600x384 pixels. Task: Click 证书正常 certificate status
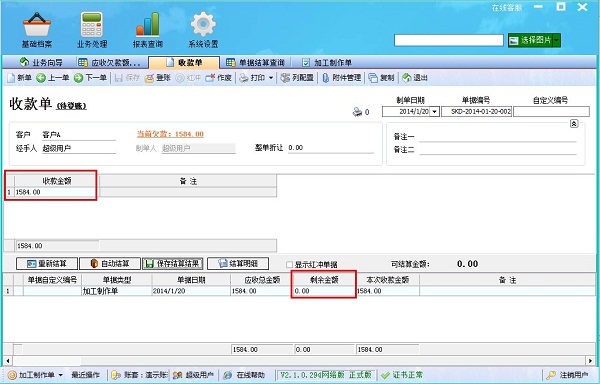[x=402, y=375]
